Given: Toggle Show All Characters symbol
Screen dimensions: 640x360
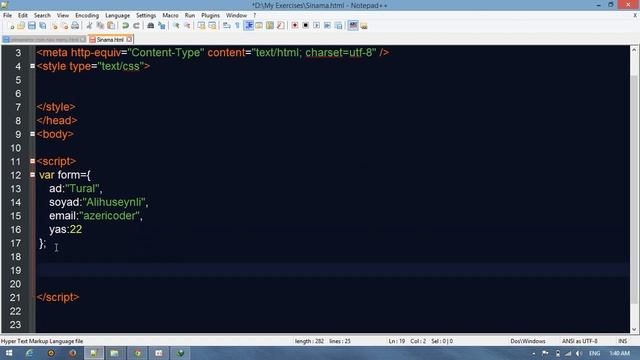Looking at the screenshot, I should (237, 26).
